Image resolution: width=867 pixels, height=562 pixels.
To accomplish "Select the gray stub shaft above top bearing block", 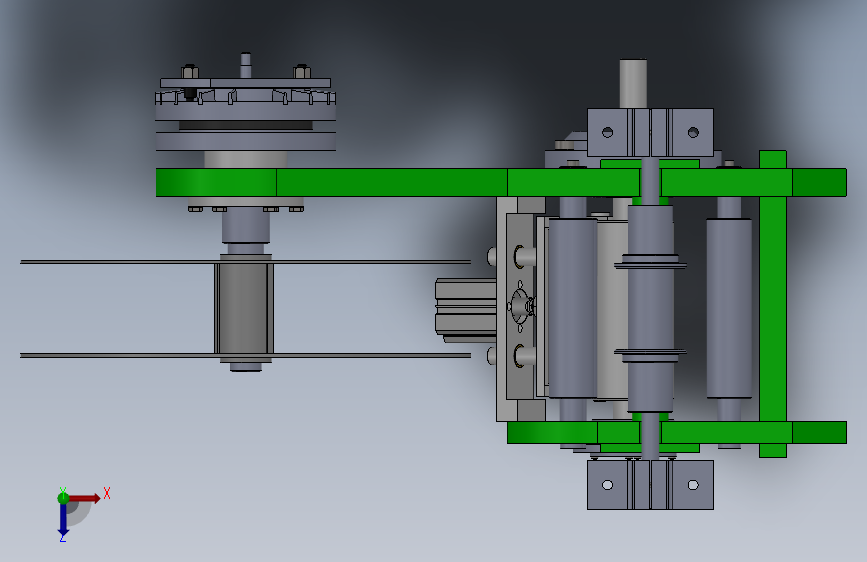I will [633, 84].
